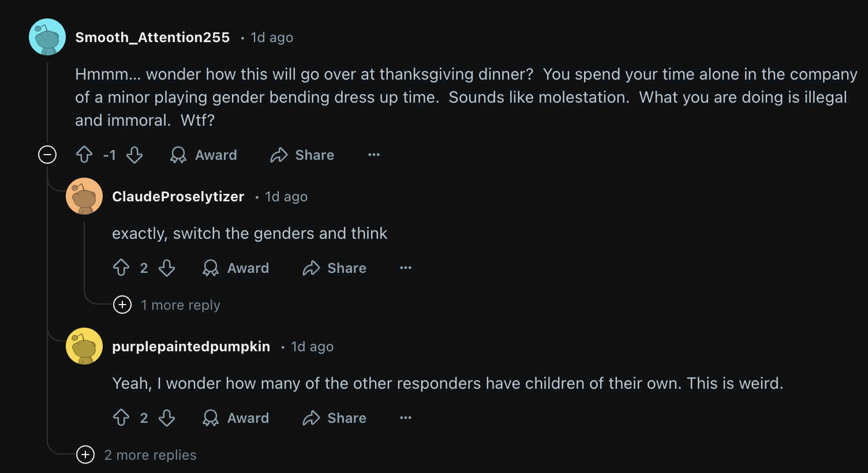Upvote ClaudeProselytizer's reply
Viewport: 868px width, 473px height.
(121, 268)
